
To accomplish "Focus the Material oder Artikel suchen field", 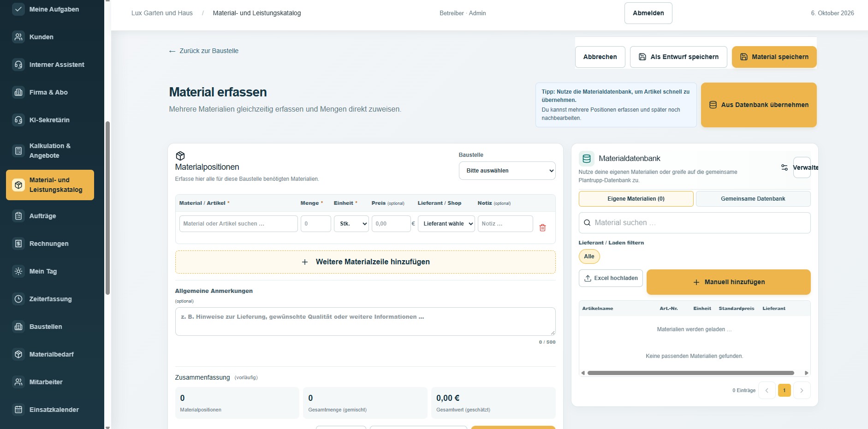I will (238, 224).
